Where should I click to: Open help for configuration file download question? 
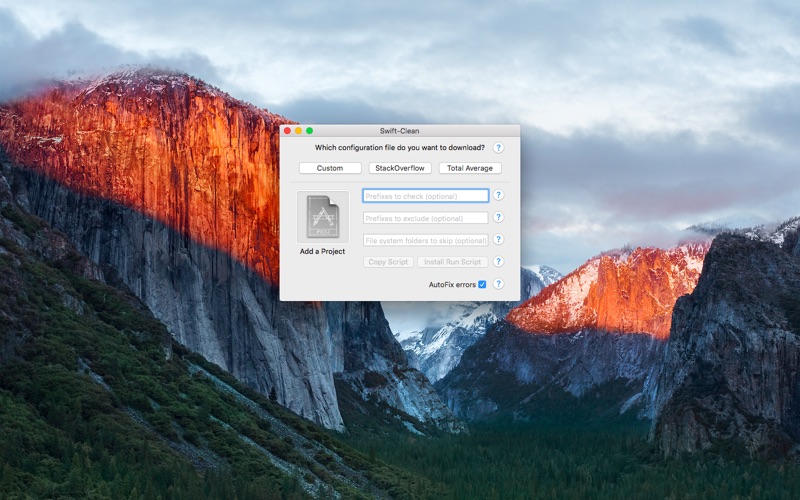click(x=498, y=148)
